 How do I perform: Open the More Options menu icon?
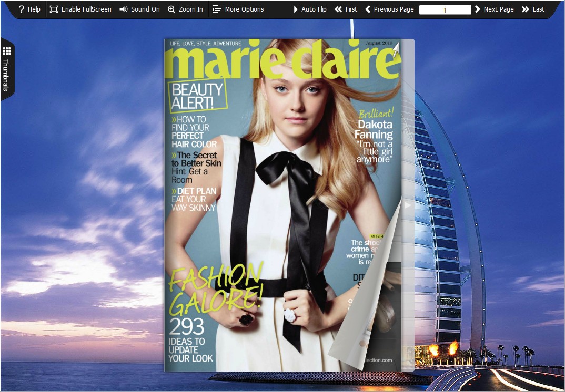(216, 9)
